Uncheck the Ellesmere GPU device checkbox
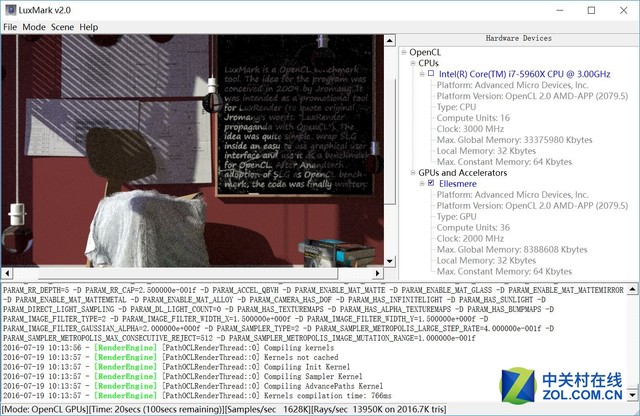The width and height of the screenshot is (640, 416). pyautogui.click(x=430, y=184)
